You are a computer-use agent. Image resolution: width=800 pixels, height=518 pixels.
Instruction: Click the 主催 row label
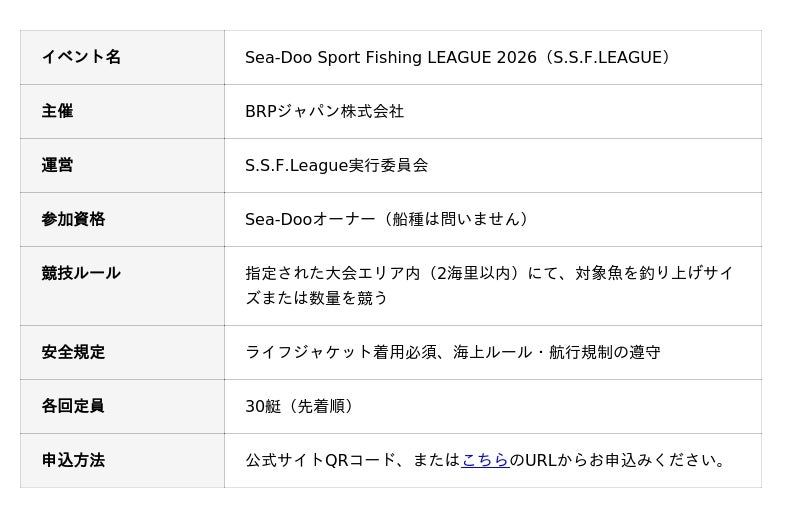[x=57, y=111]
